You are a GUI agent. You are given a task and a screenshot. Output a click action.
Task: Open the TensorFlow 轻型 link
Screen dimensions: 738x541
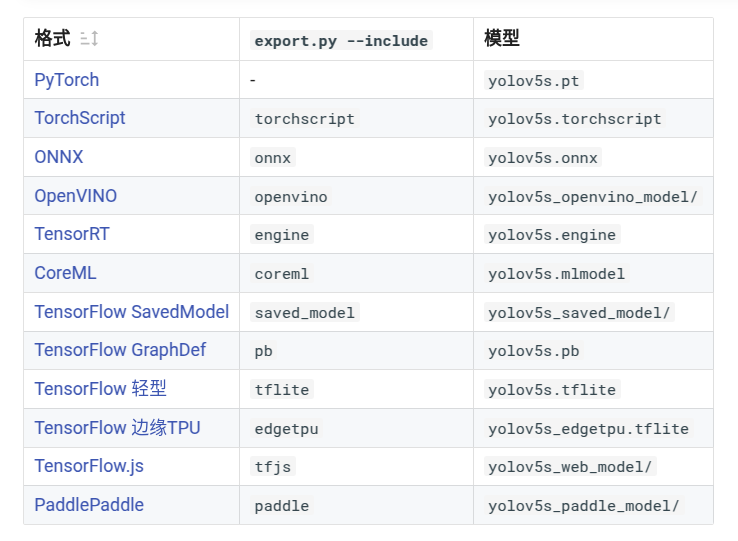(101, 389)
